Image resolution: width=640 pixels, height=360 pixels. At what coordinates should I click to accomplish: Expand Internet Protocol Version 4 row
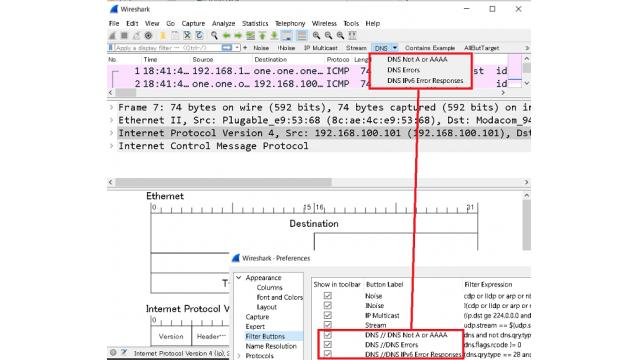tap(111, 133)
